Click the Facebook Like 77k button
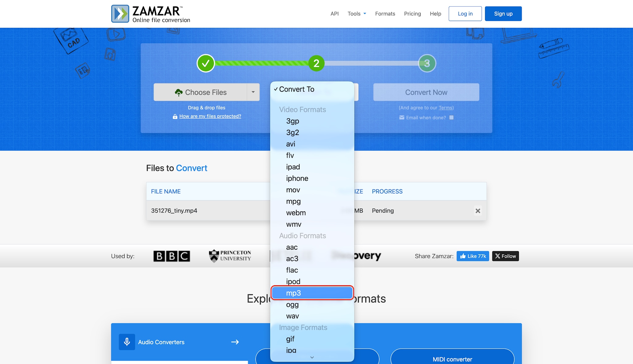The width and height of the screenshot is (633, 364). (473, 256)
